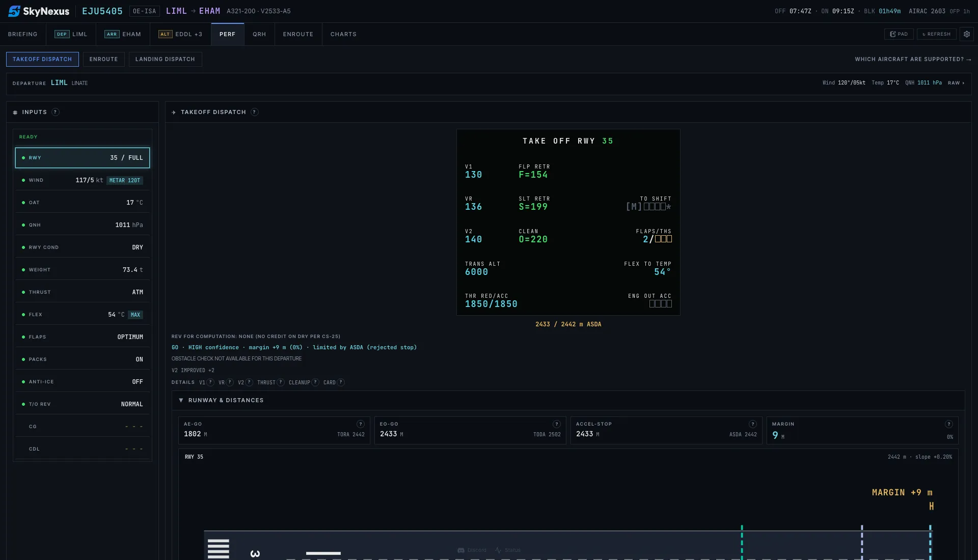Open AE-GO card help icon
Screen dimensions: 978x560
tap(361, 424)
